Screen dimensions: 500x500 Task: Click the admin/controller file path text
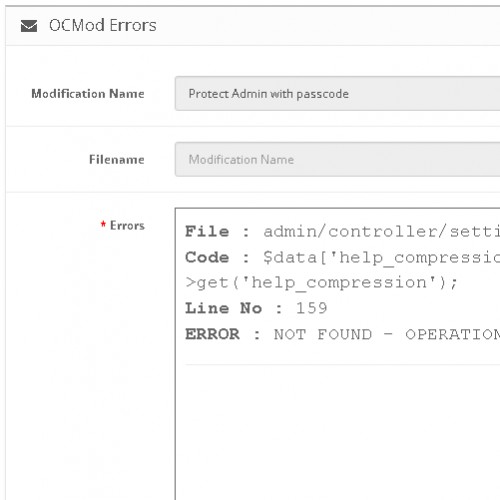pyautogui.click(x=382, y=231)
